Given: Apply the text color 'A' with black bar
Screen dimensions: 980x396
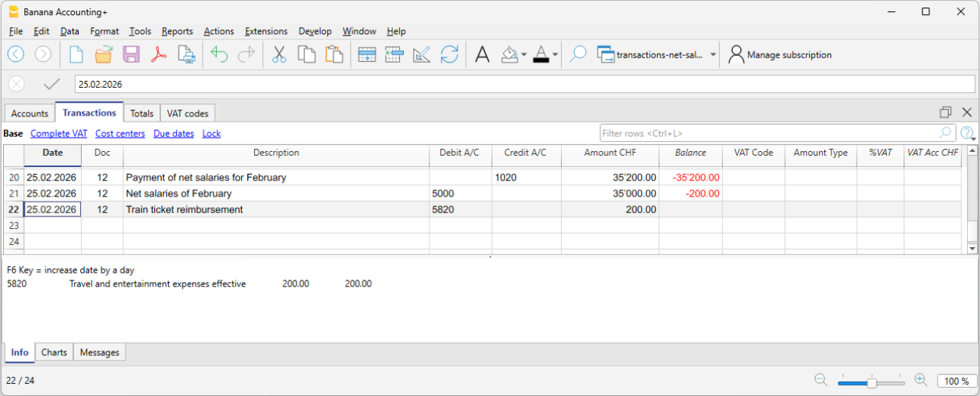Looking at the screenshot, I should [541, 54].
